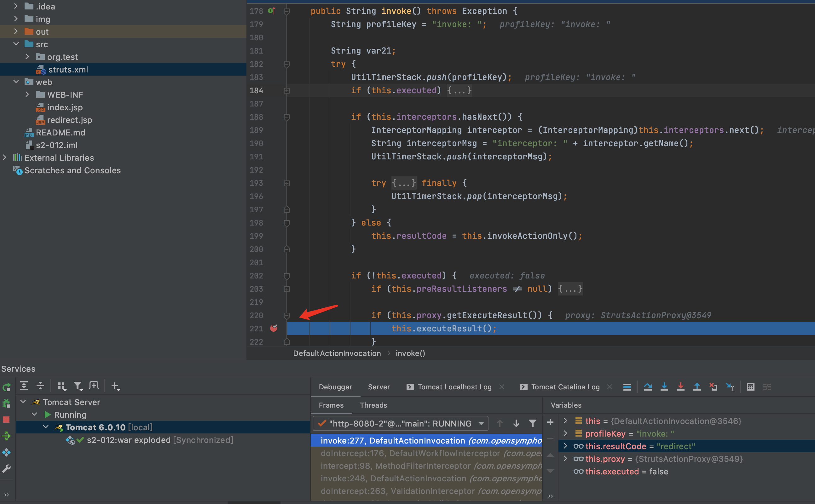Click the Step Over debugger icon

click(648, 387)
